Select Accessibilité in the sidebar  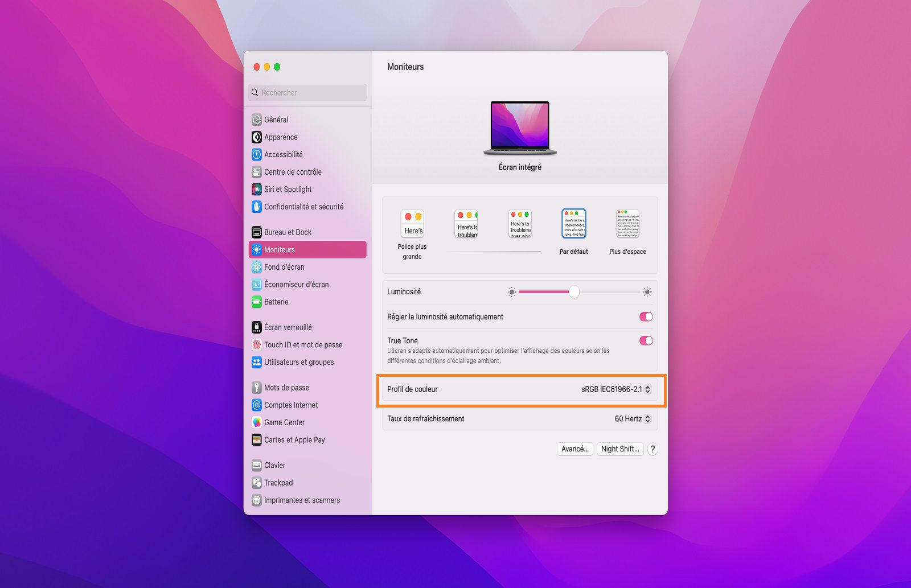(307, 154)
